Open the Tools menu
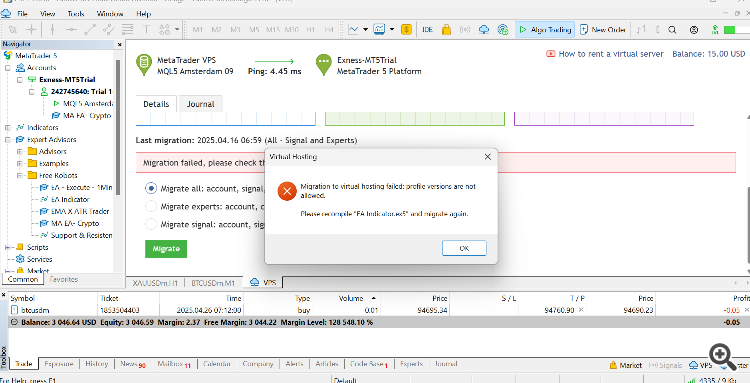750x383 pixels. (x=76, y=14)
